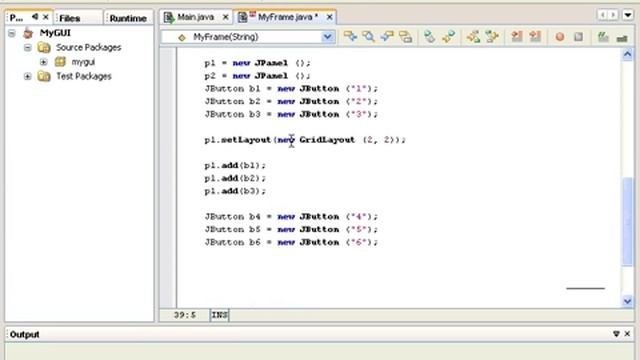Close the Projects panel tab
Viewport: 640px width, 360px height.
click(x=46, y=17)
